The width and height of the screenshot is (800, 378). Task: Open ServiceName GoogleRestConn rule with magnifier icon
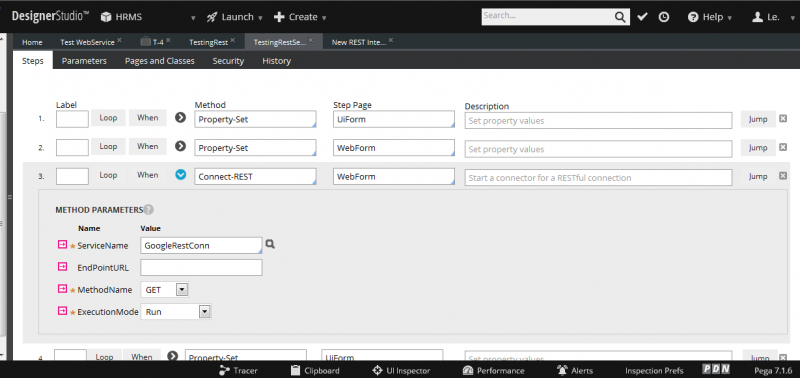(x=270, y=244)
